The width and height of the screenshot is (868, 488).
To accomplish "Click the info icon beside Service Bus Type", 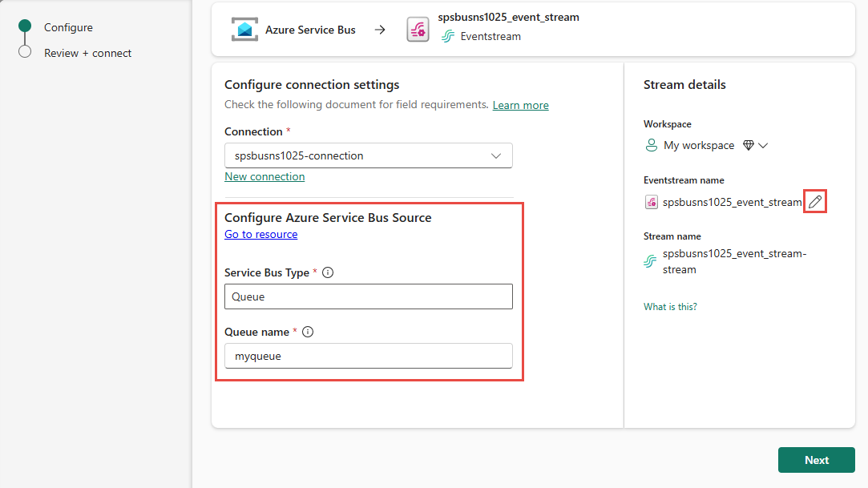I will pyautogui.click(x=327, y=272).
